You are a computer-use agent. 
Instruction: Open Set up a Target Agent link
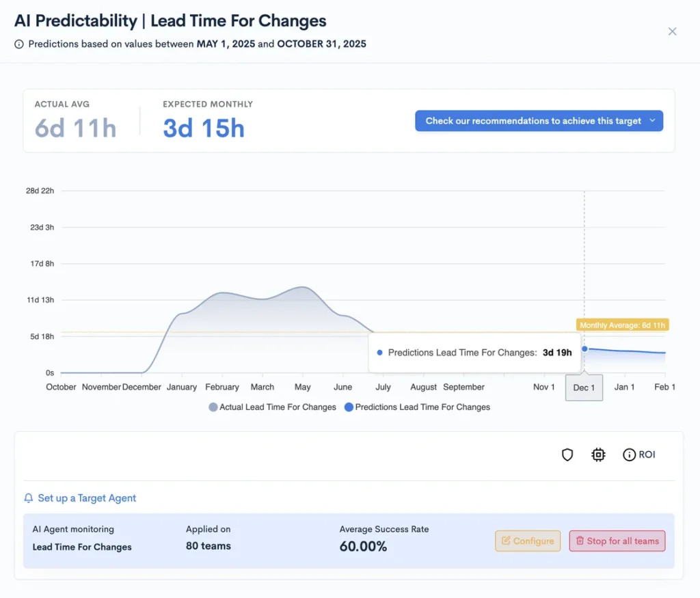[x=87, y=498]
